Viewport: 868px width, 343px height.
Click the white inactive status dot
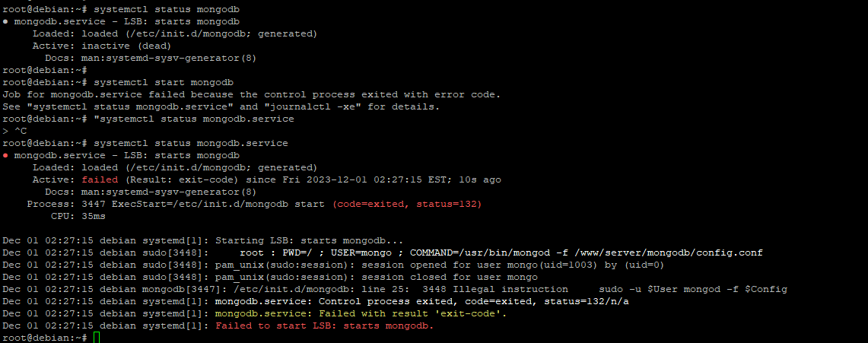6,21
